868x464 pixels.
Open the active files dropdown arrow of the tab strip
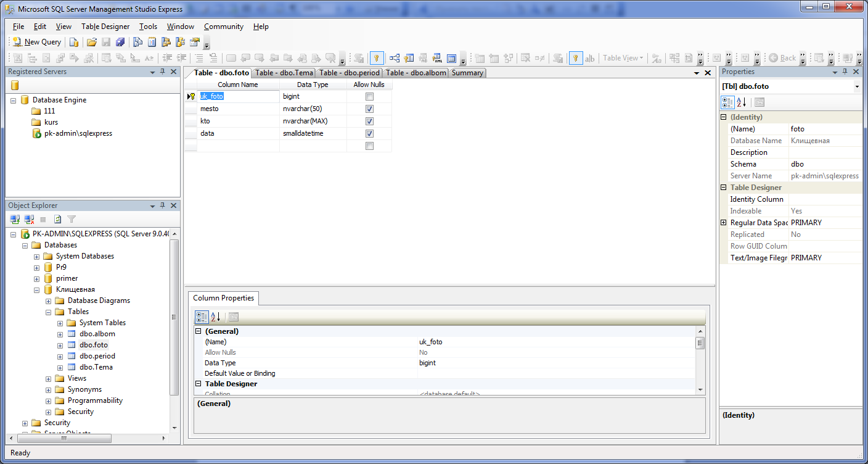click(x=697, y=73)
